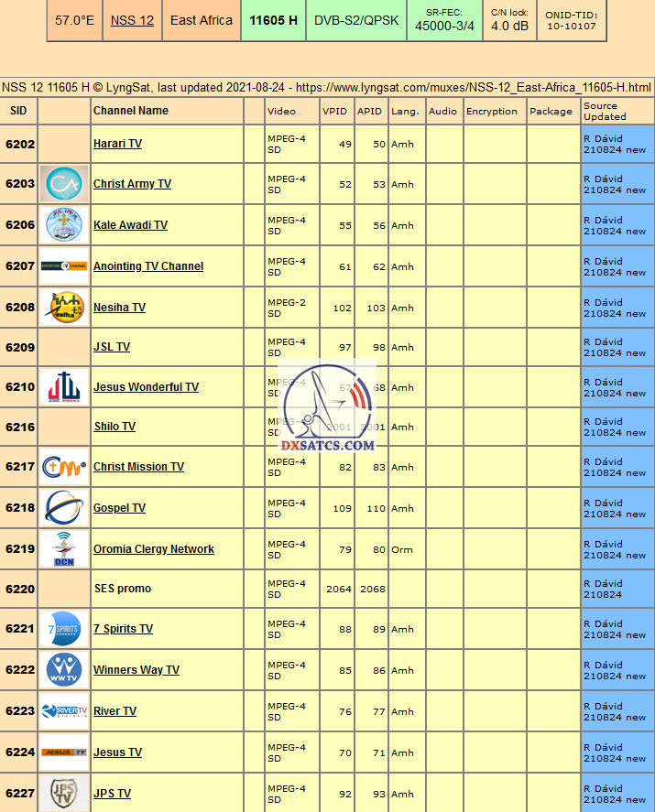This screenshot has height=812, width=655.
Task: Click the VPID column header
Action: 337,111
